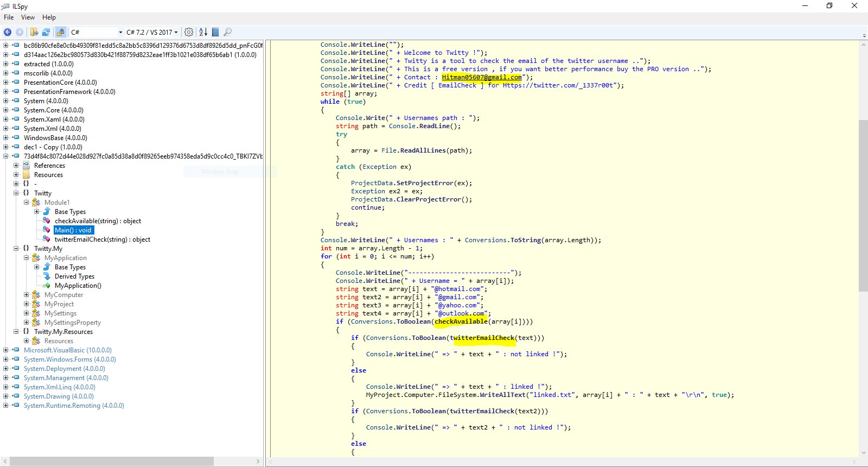Select the References folder in tree
Screen dimensions: 868x467
(x=49, y=166)
